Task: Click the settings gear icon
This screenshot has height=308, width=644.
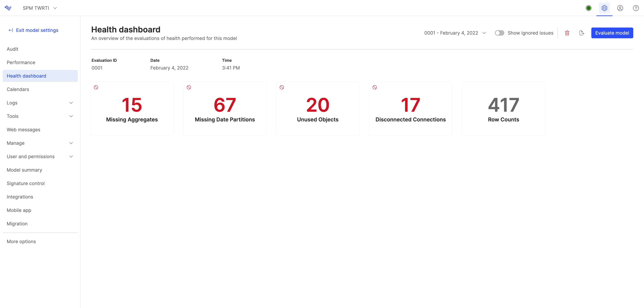Action: pos(604,8)
